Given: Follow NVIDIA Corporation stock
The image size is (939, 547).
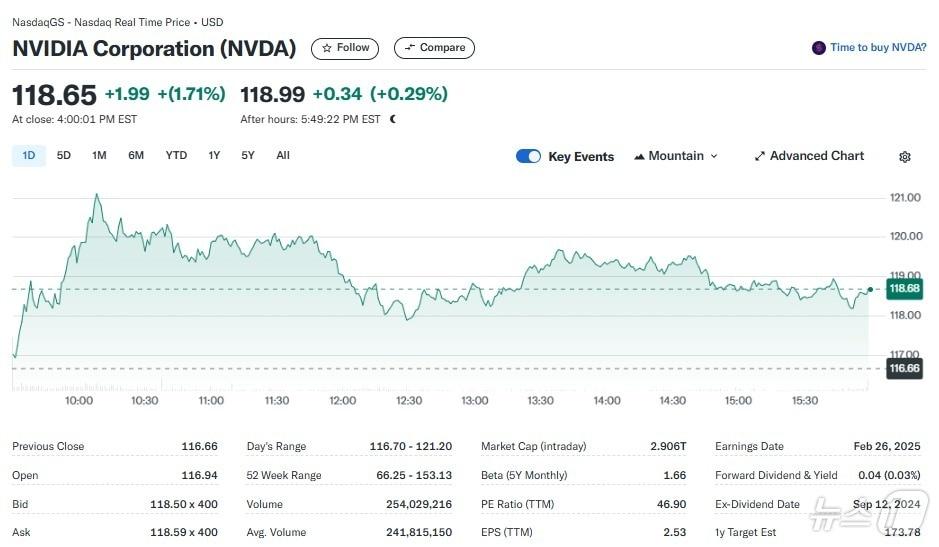Looking at the screenshot, I should tap(345, 48).
